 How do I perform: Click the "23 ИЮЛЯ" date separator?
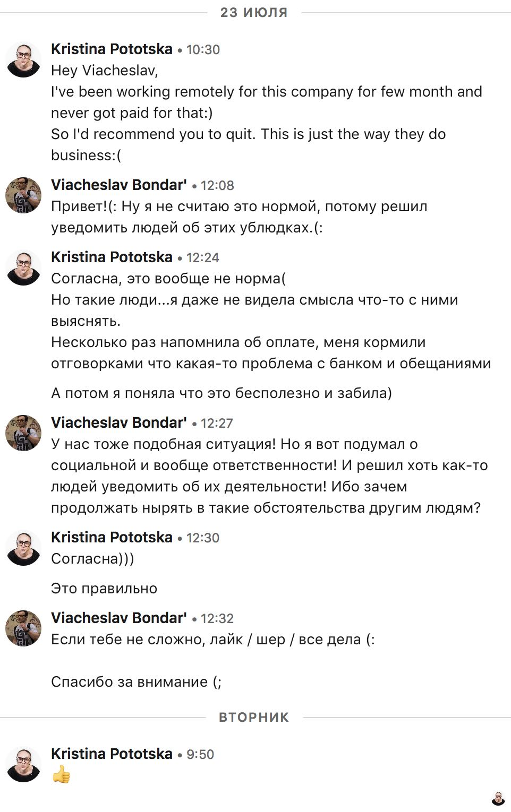pos(254,12)
